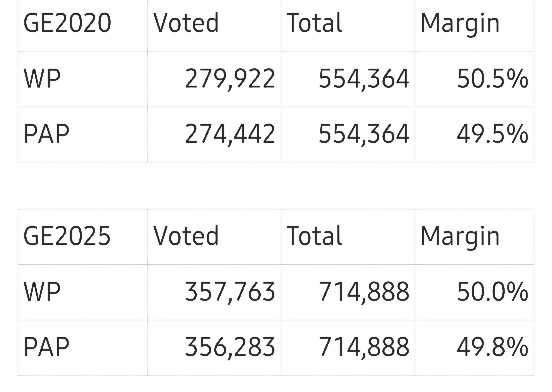This screenshot has width=552, height=392.
Task: Select the PAP row label under GE2025
Action: 47,347
